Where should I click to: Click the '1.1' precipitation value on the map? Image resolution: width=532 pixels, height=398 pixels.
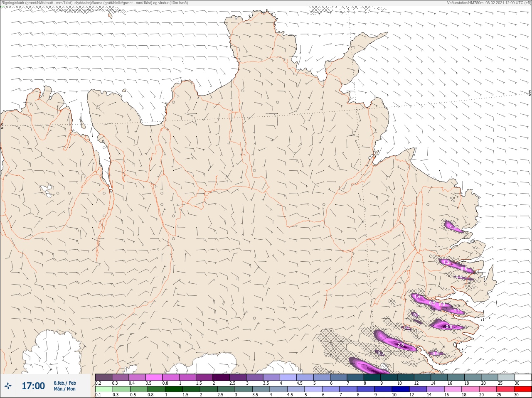pos(457,311)
